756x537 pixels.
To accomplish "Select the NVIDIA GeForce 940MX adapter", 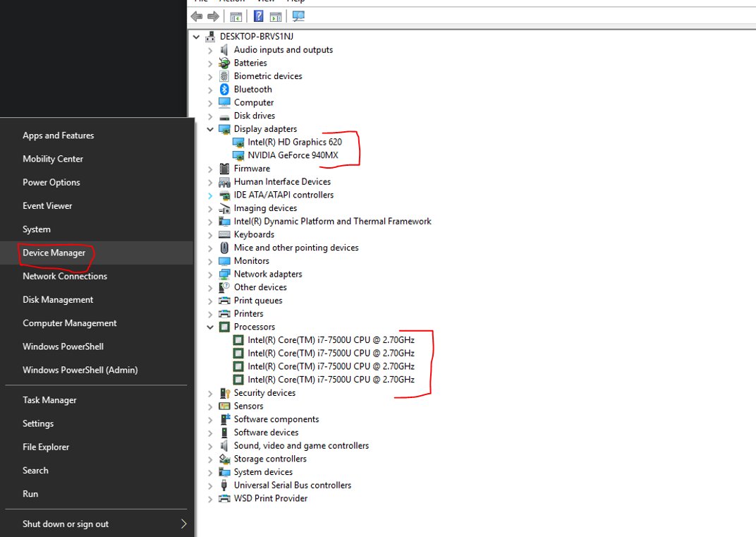I will (x=293, y=155).
